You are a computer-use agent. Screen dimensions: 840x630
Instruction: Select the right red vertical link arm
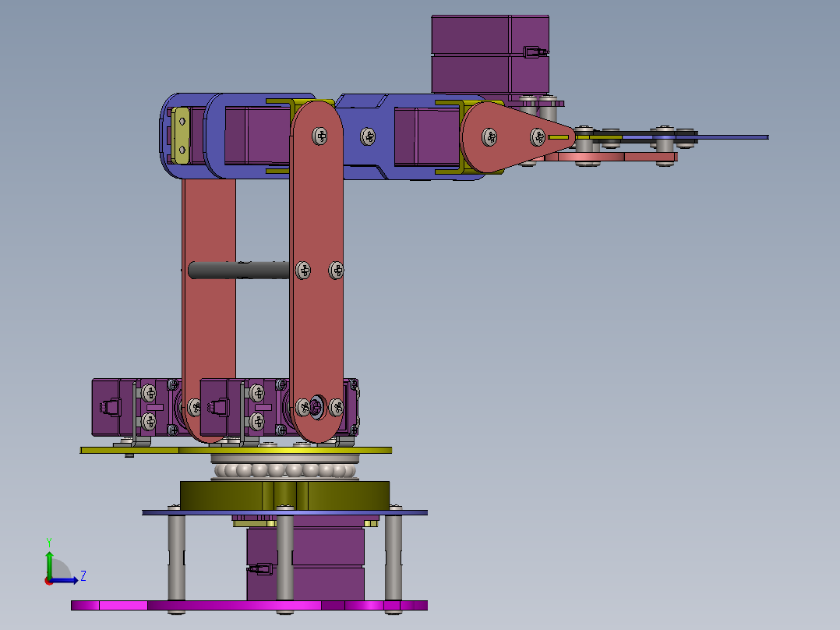(316, 271)
